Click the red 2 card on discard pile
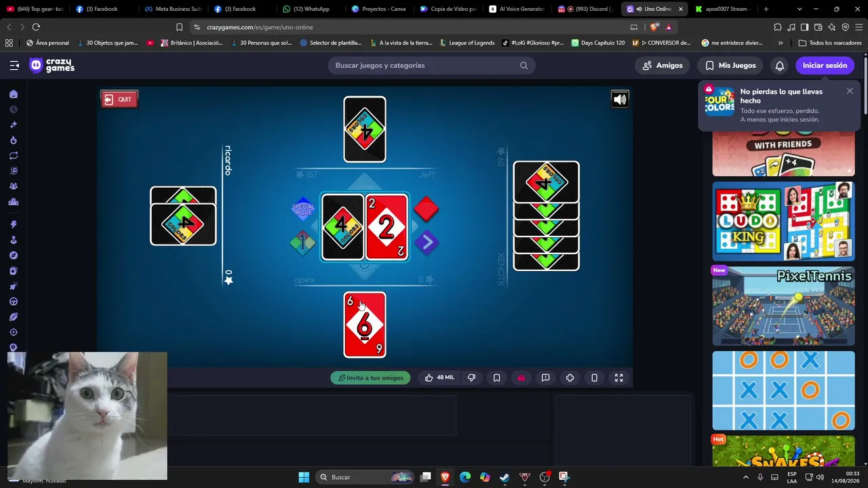This screenshot has height=488, width=868. point(387,227)
